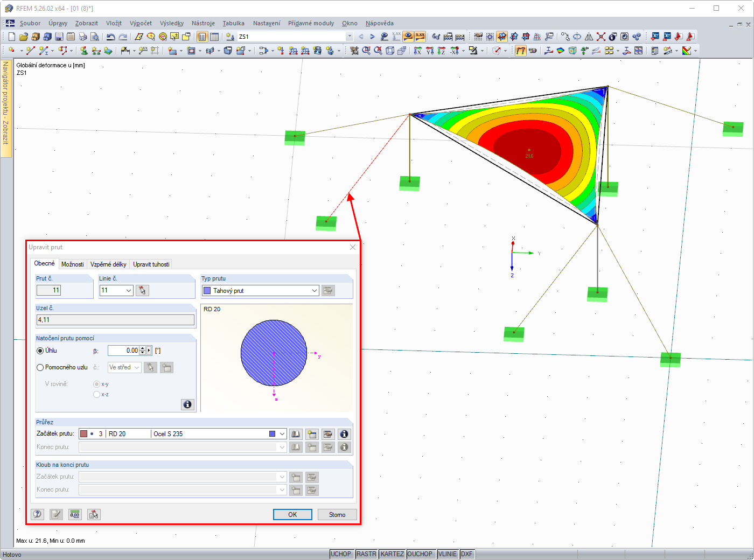Click the help icon in dialog footer
This screenshot has width=754, height=560.
(37, 514)
